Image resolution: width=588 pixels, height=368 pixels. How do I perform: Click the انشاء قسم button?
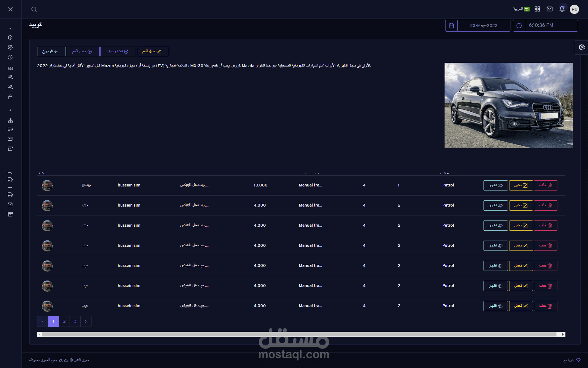point(83,51)
